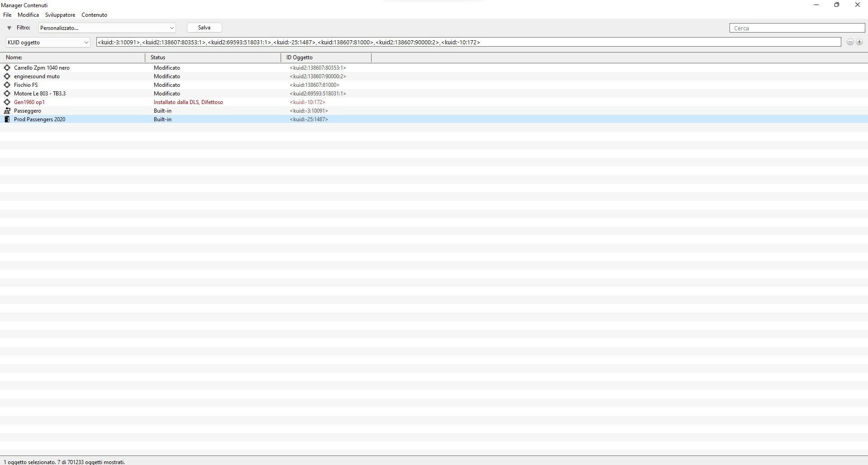Click the ID <kuid2:69593:518031:1>
The width and height of the screenshot is (868, 465).
(x=318, y=94)
